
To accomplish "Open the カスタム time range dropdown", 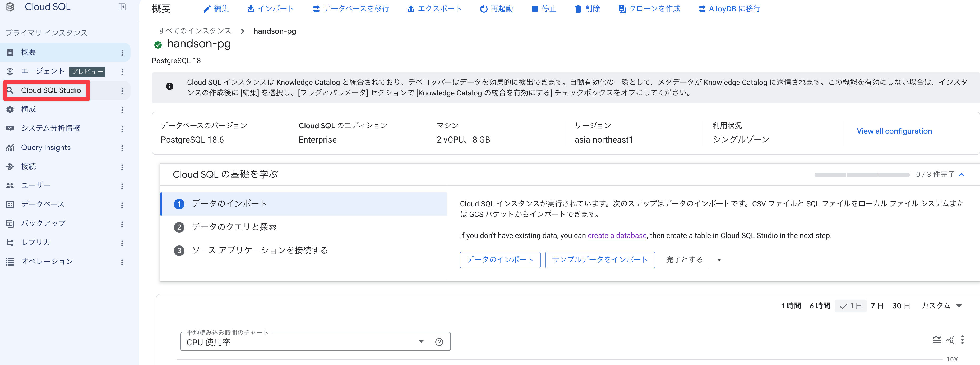I will pos(942,306).
